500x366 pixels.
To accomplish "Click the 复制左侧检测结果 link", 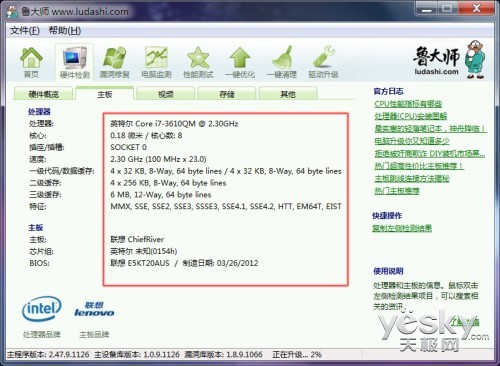I will tap(402, 228).
